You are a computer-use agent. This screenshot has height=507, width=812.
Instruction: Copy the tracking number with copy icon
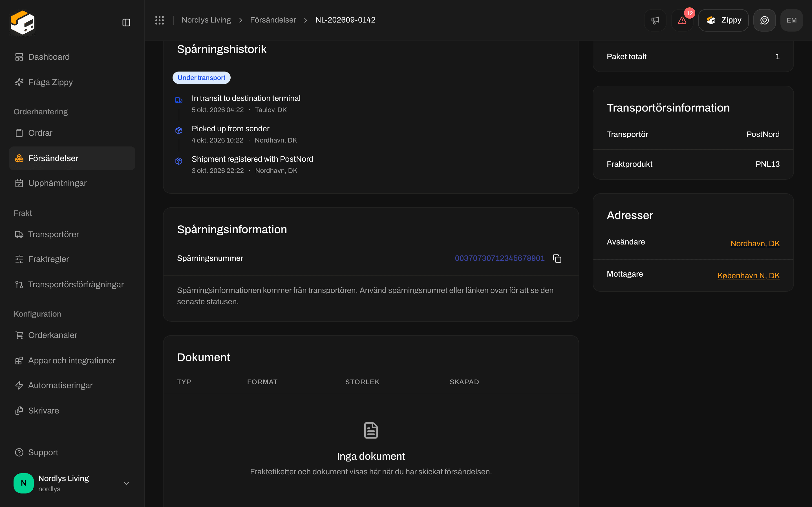557,259
